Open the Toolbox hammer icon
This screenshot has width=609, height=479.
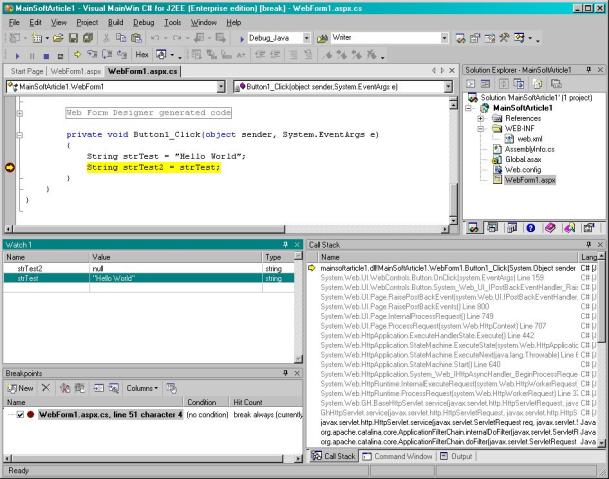[x=505, y=38]
